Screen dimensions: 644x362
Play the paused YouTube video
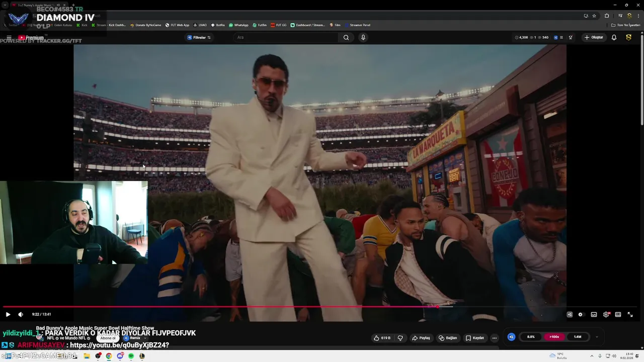tap(8, 314)
